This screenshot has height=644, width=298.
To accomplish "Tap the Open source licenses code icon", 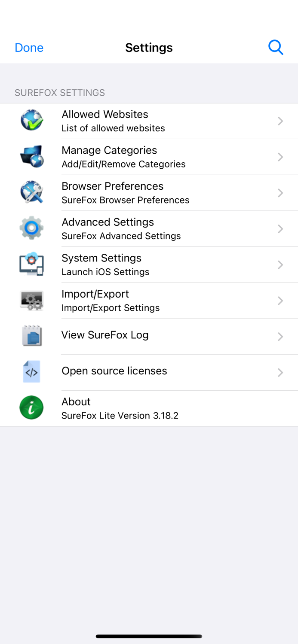I will click(31, 372).
